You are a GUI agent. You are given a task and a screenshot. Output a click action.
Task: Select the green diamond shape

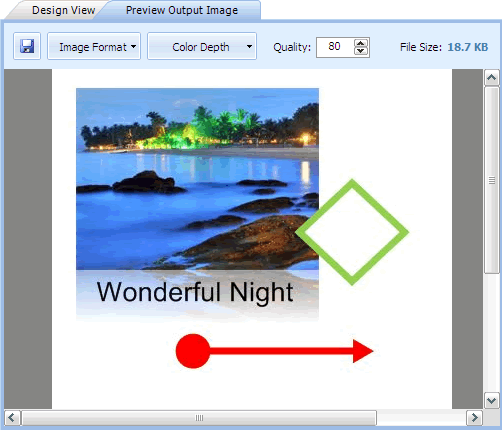(x=352, y=232)
